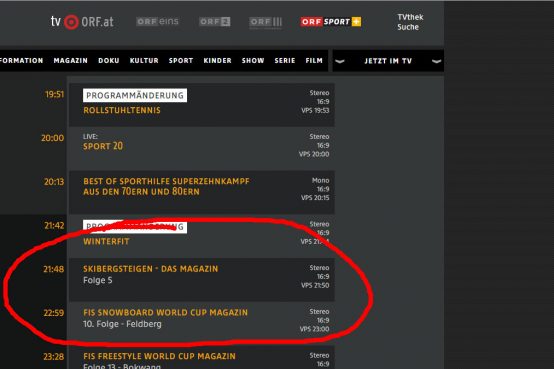Viewport: 554px width, 369px height.
Task: Open the KULTUR genre menu
Action: point(144,60)
